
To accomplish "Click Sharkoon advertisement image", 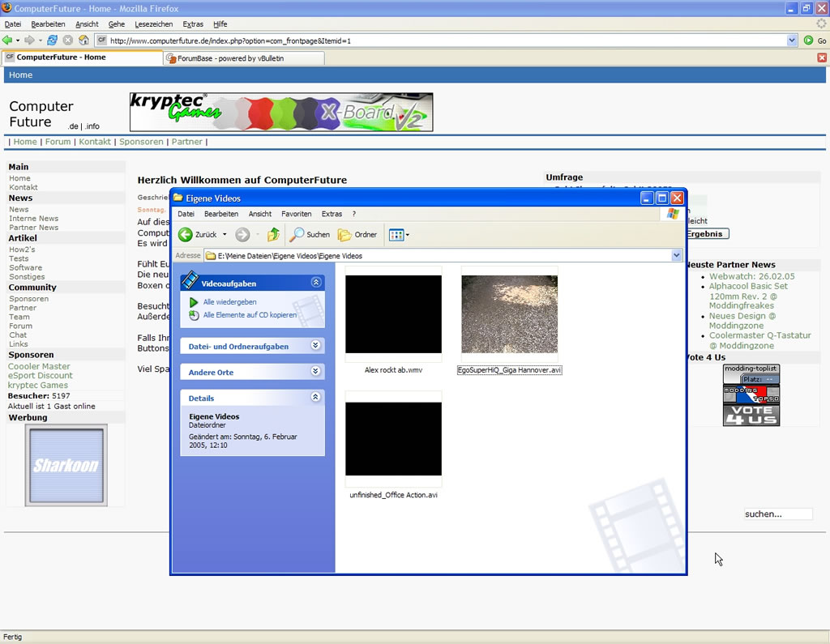I will click(66, 465).
